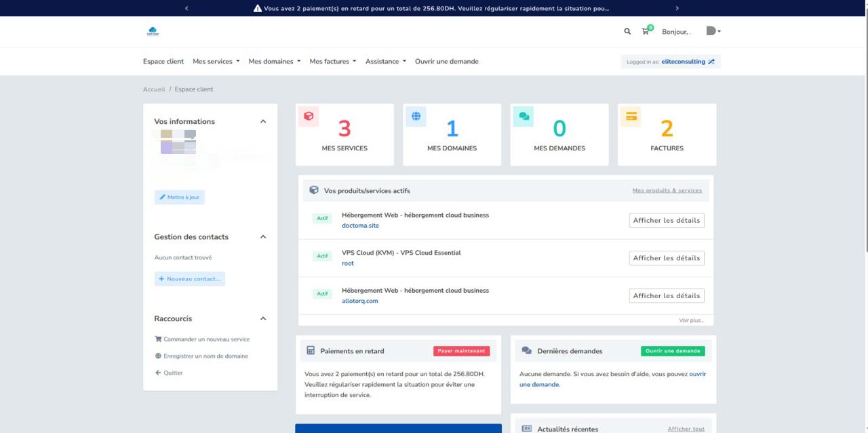Collapse the Vos informations panel
Screen dimensions: 868x433
(x=263, y=122)
